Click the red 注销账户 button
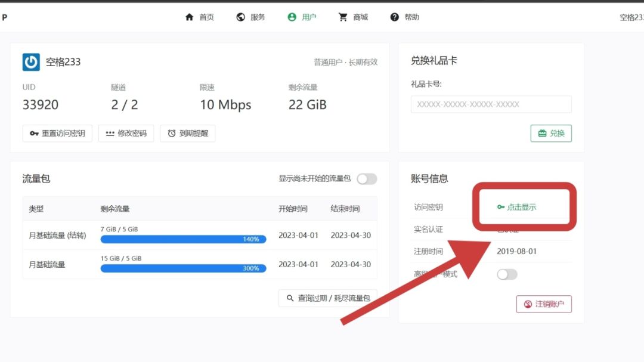The width and height of the screenshot is (644, 362). point(544,304)
